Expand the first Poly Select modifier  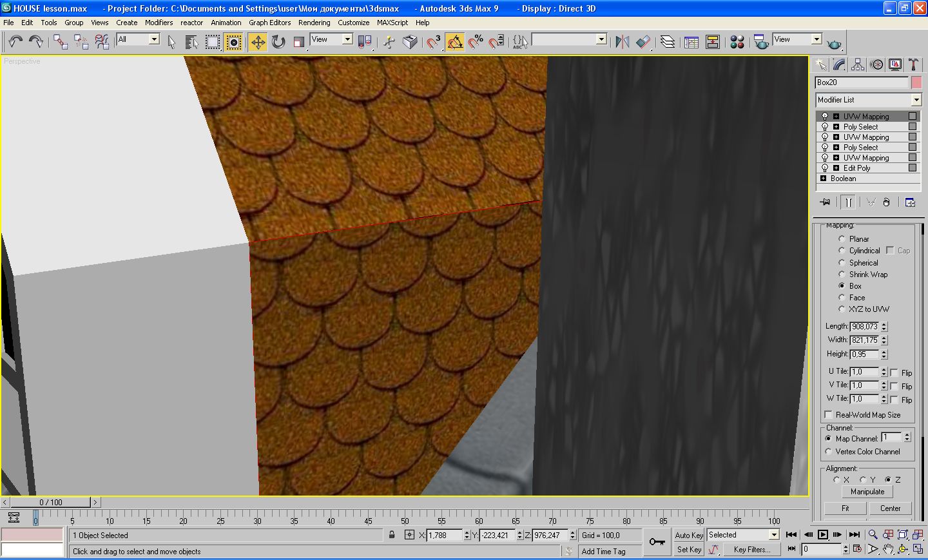tap(836, 127)
